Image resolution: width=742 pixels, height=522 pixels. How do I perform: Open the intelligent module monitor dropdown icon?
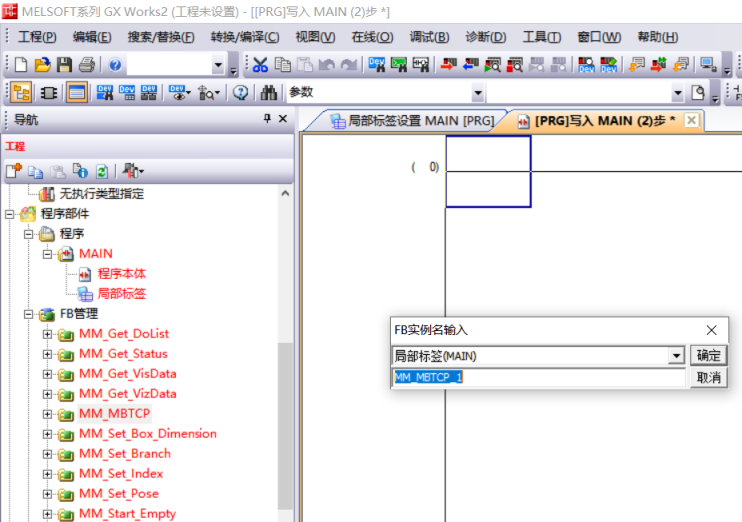tap(209, 92)
